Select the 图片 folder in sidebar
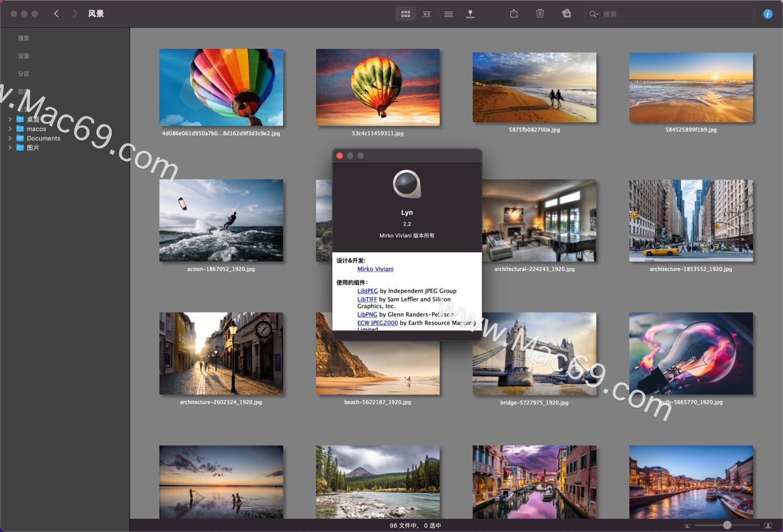783x532 pixels. pos(33,148)
